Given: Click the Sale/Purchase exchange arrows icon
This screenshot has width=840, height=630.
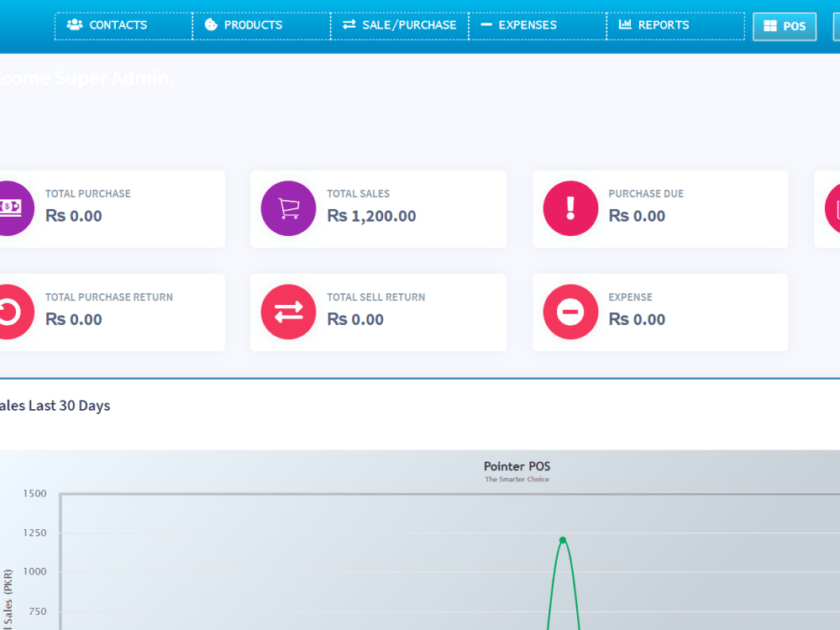Looking at the screenshot, I should (x=349, y=24).
